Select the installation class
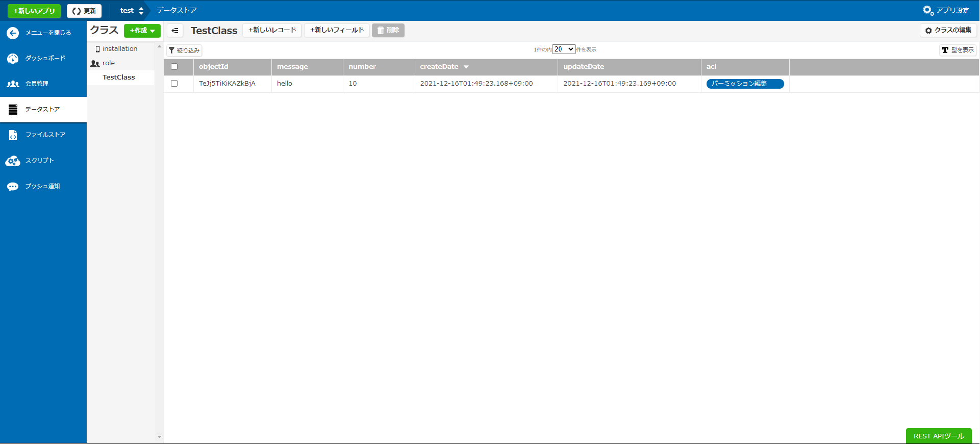The height and width of the screenshot is (444, 980). pos(120,49)
